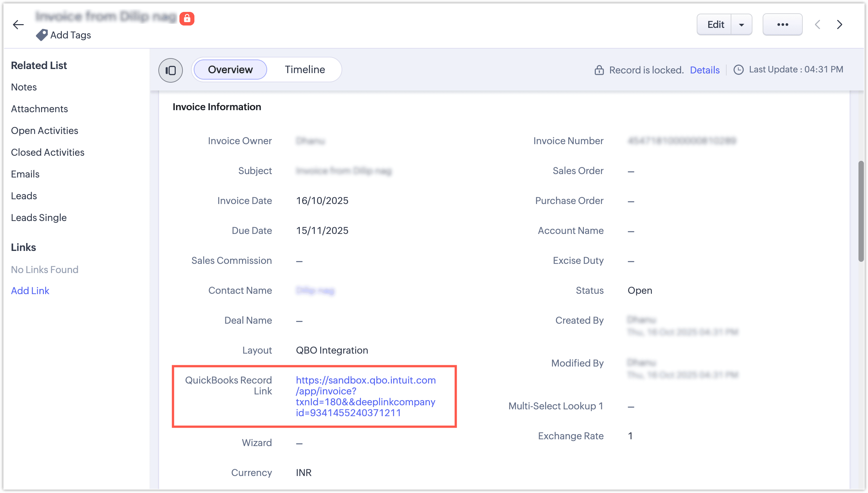Open the Edit dropdown arrow

(x=742, y=24)
